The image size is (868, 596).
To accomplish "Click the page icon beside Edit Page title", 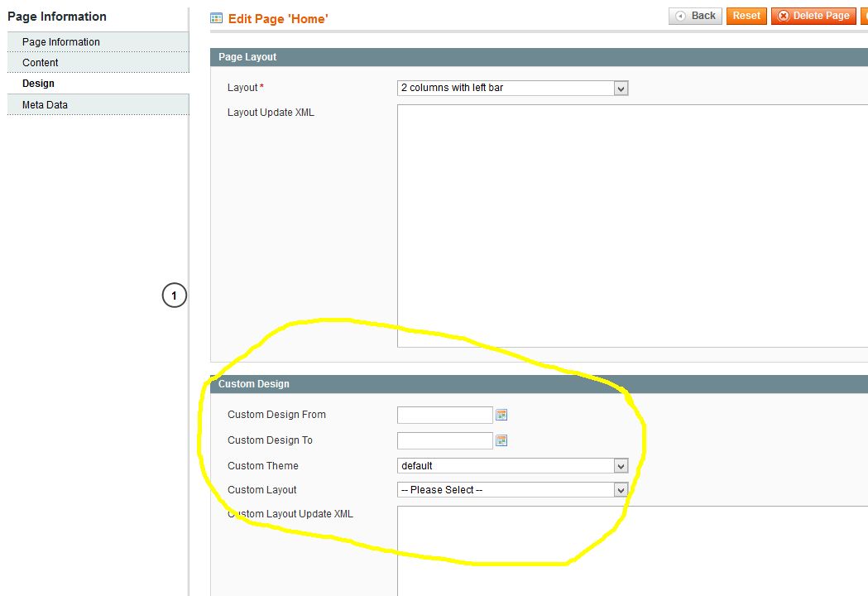I will (x=217, y=18).
